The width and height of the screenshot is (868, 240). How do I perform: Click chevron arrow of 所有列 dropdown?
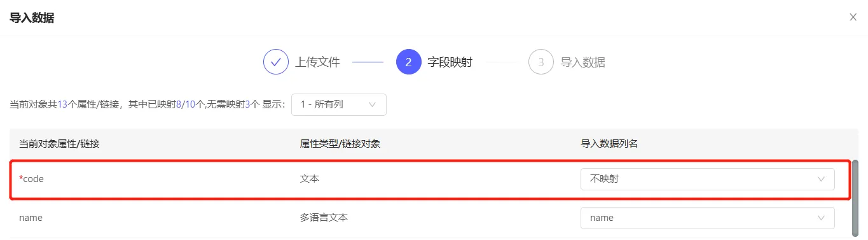pyautogui.click(x=372, y=104)
